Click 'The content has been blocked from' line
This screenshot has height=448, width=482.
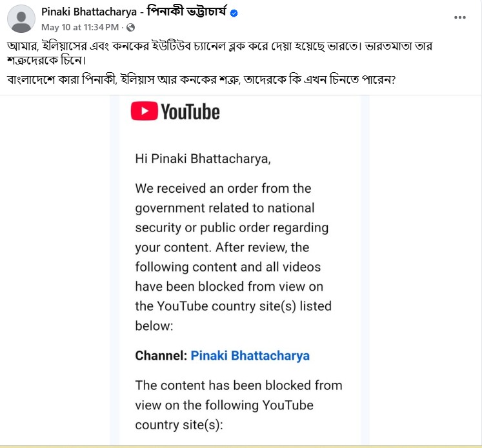pos(239,385)
